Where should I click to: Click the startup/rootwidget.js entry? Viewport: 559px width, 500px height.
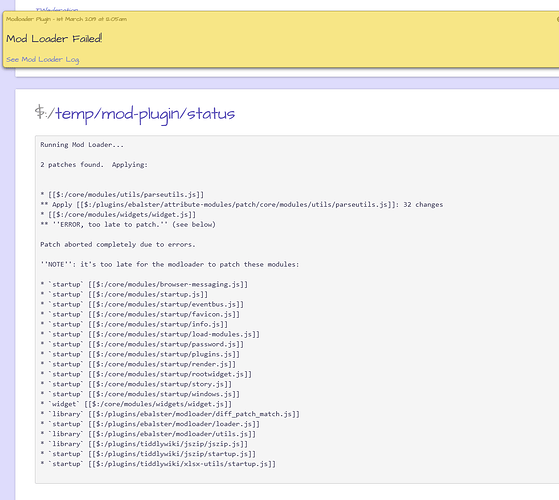pyautogui.click(x=146, y=374)
